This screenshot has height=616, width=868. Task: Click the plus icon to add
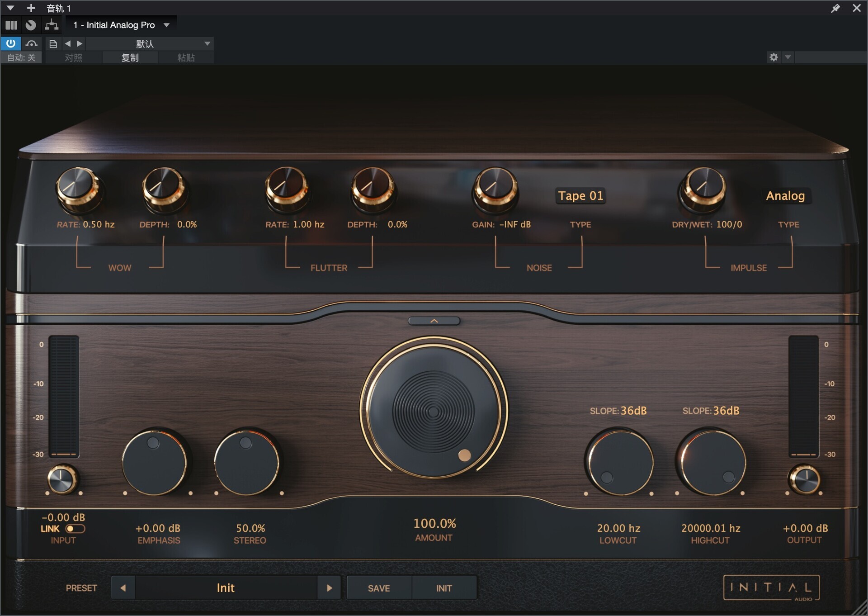click(x=31, y=8)
